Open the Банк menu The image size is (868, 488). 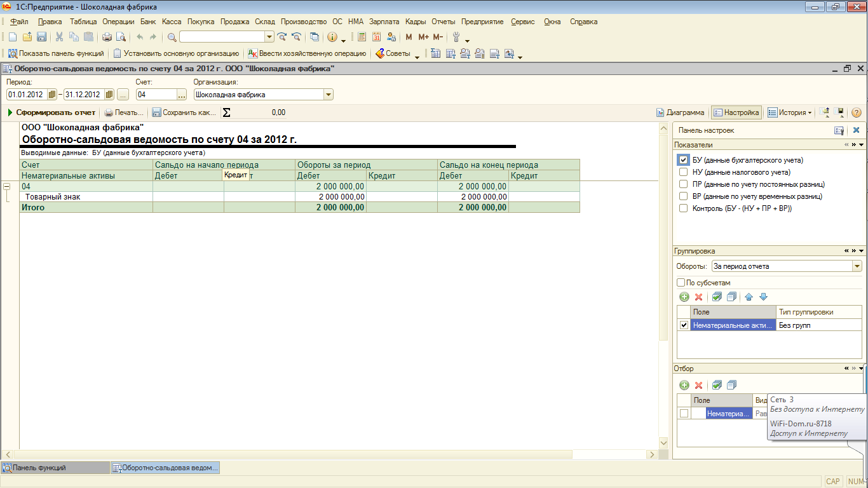tap(148, 22)
